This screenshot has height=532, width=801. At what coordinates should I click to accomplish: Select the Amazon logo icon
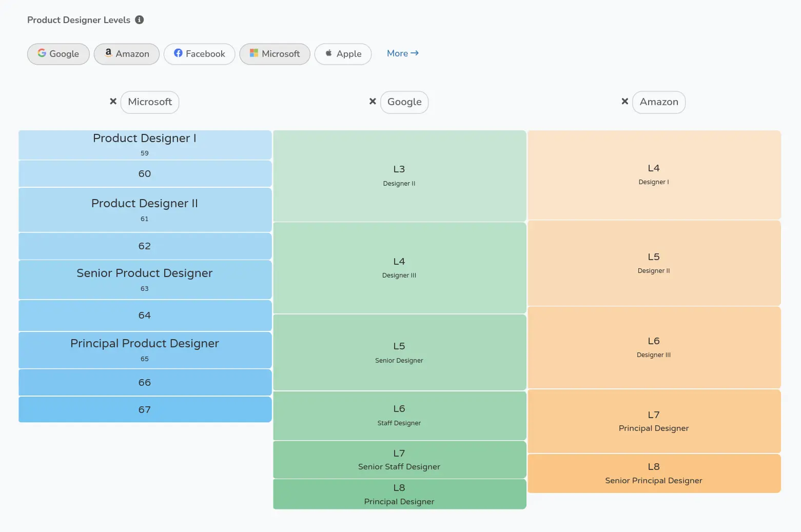108,53
